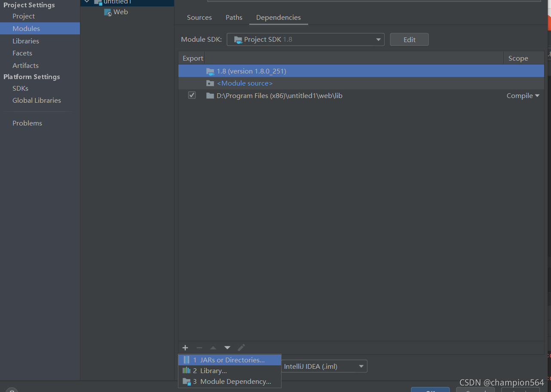Screen dimensions: 551x392
Task: Click the JARs or Directories jar icon
Action: pyautogui.click(x=186, y=360)
